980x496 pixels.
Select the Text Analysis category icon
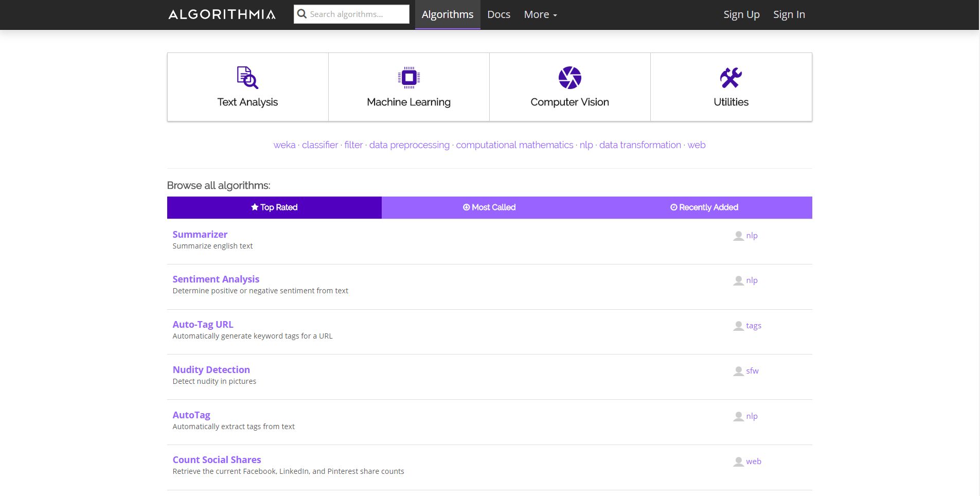[247, 77]
